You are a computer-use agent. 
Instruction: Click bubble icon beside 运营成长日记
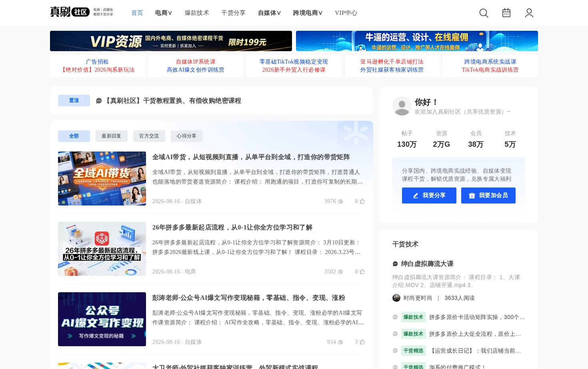tap(395, 351)
